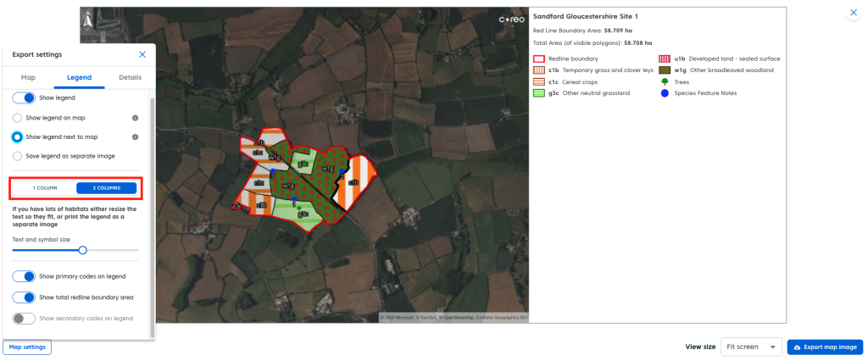Switch to the Map tab
This screenshot has height=361, width=868.
pos(28,77)
